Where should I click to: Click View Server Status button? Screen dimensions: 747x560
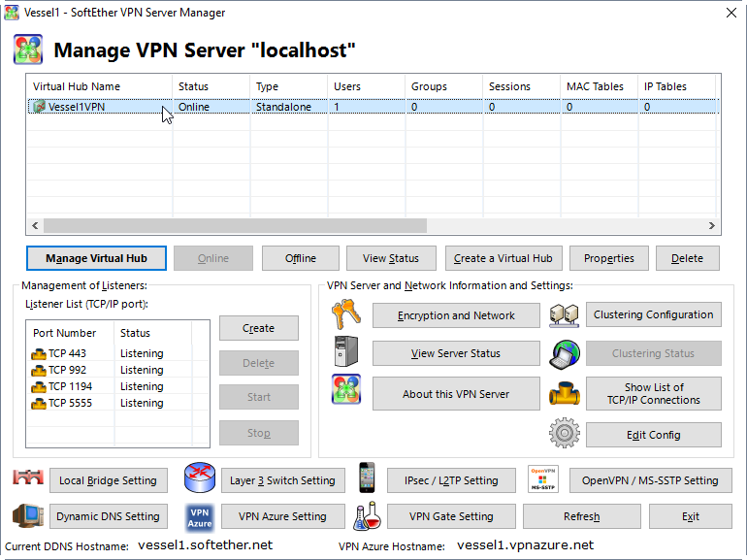pyautogui.click(x=456, y=353)
